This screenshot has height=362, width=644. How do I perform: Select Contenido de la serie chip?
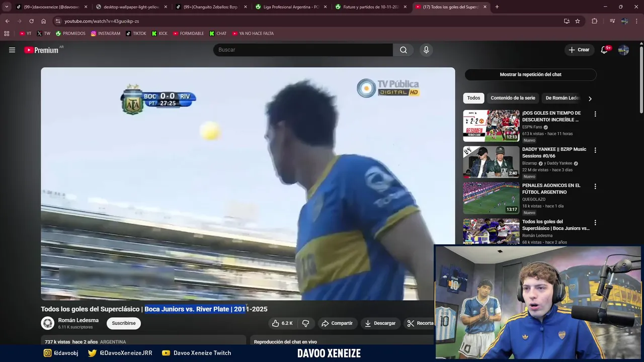513,98
